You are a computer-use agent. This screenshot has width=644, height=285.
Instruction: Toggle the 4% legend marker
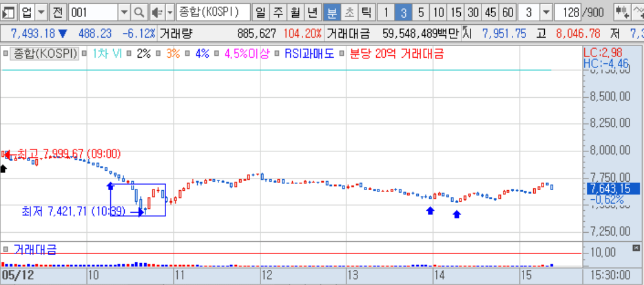click(187, 53)
